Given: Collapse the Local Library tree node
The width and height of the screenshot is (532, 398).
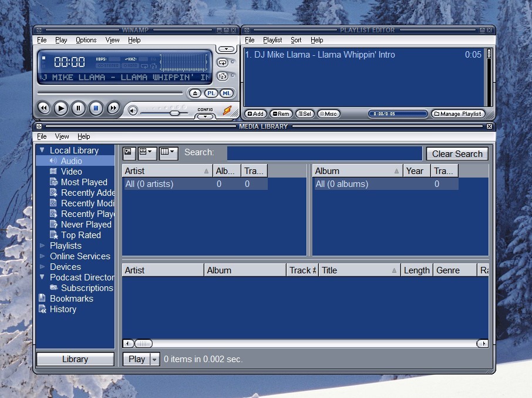Looking at the screenshot, I should pyautogui.click(x=42, y=150).
